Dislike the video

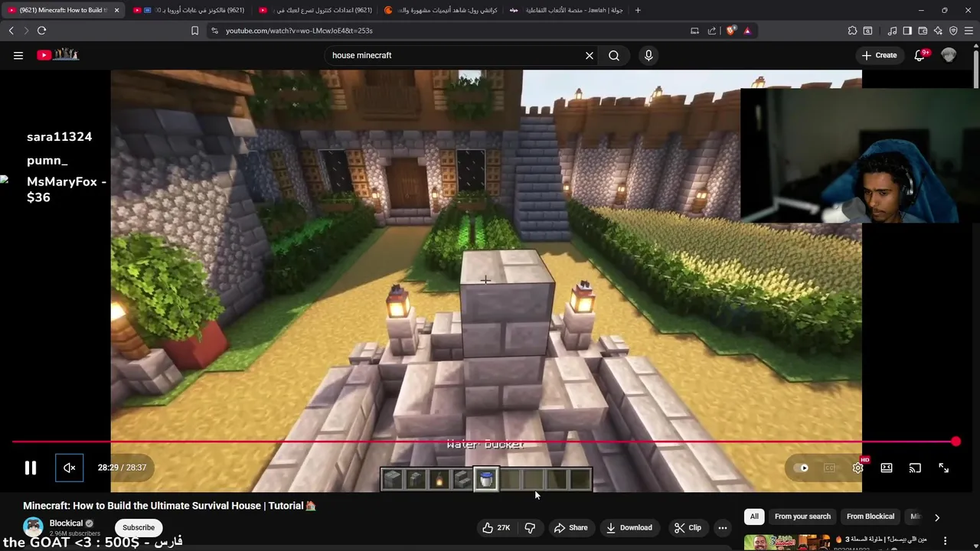point(530,527)
